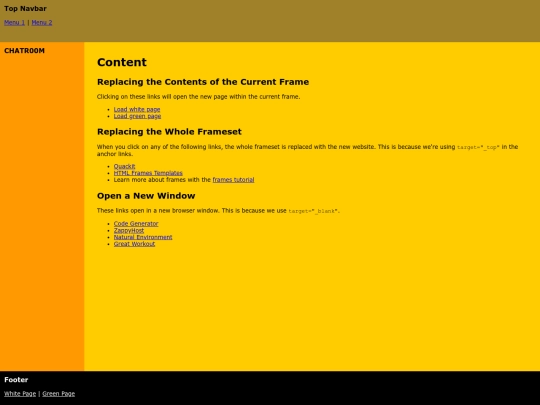Click the 'Load white page' link

(137, 110)
